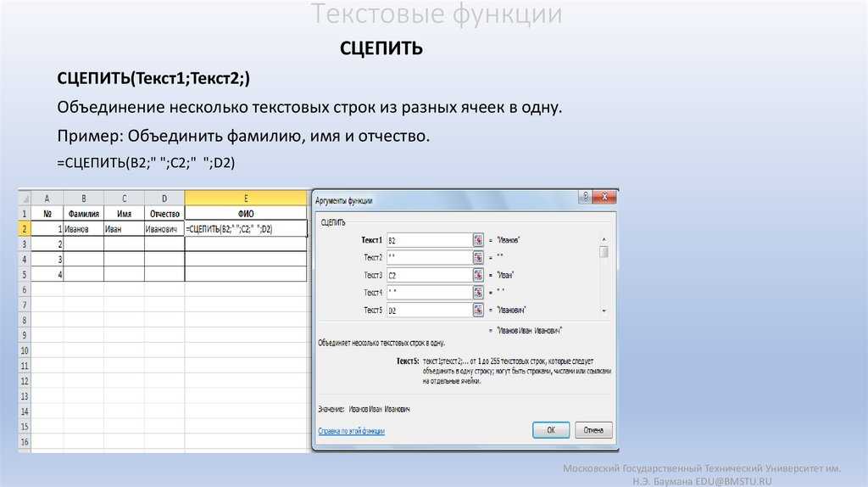Click range selector icon for Текст1 field
Viewport: 868px width, 487px height.
point(478,240)
